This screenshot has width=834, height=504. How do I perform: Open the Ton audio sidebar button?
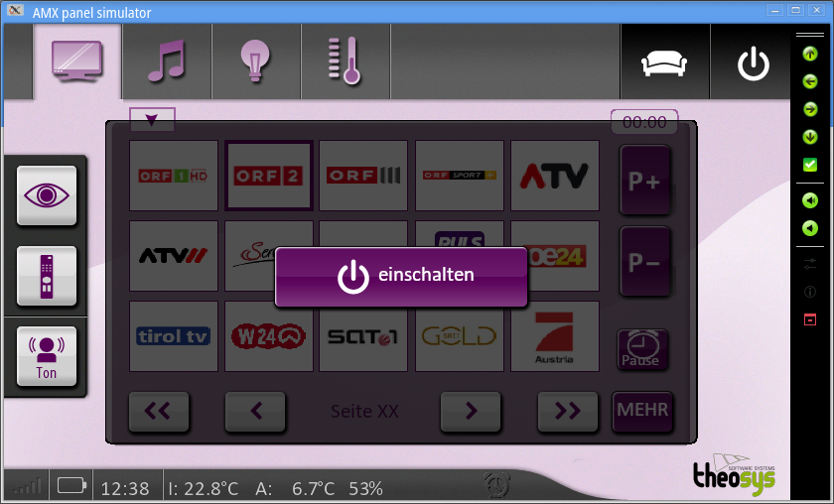(47, 356)
